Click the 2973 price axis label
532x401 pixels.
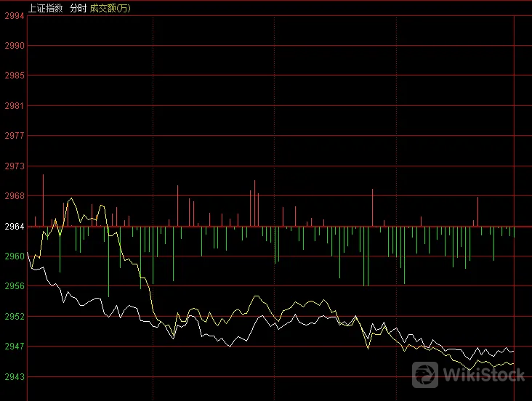pos(13,166)
